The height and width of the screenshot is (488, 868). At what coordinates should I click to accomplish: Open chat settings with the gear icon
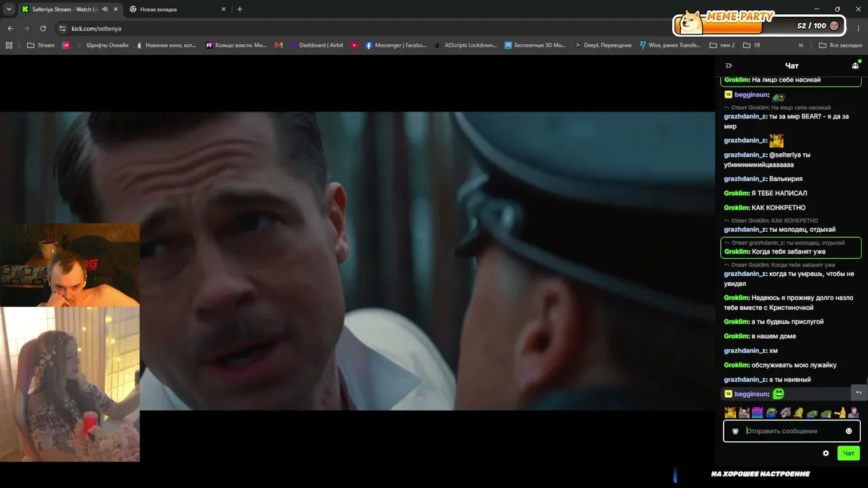[x=826, y=453]
